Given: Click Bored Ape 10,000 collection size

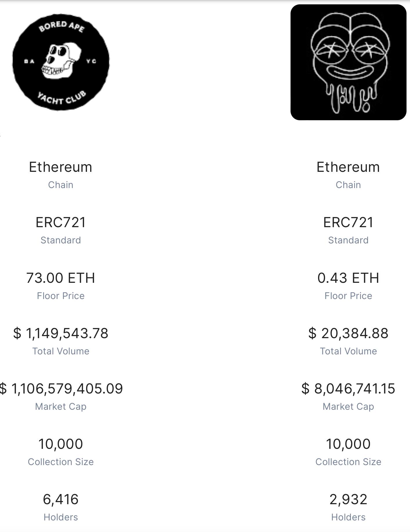Looking at the screenshot, I should (x=61, y=444).
